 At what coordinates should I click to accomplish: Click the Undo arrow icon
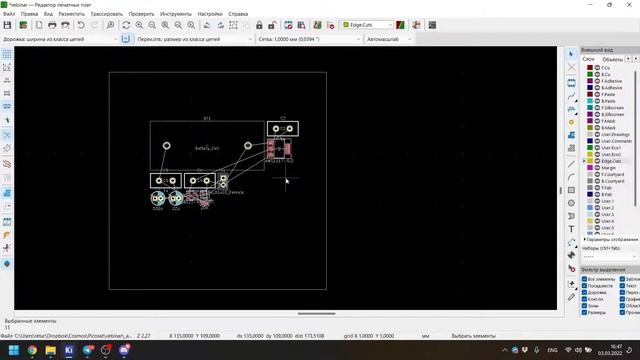(81, 25)
